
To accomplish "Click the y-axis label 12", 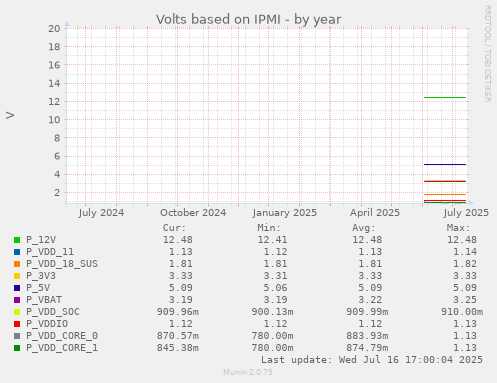I will click(54, 102).
